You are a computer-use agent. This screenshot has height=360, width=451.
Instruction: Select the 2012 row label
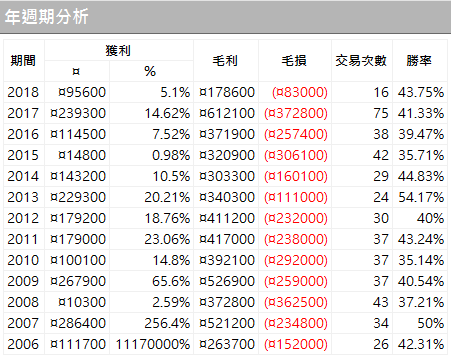(x=23, y=218)
